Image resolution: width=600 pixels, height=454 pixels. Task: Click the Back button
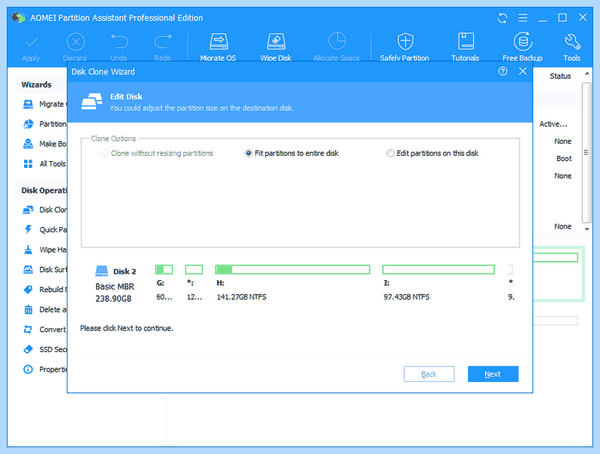(429, 374)
